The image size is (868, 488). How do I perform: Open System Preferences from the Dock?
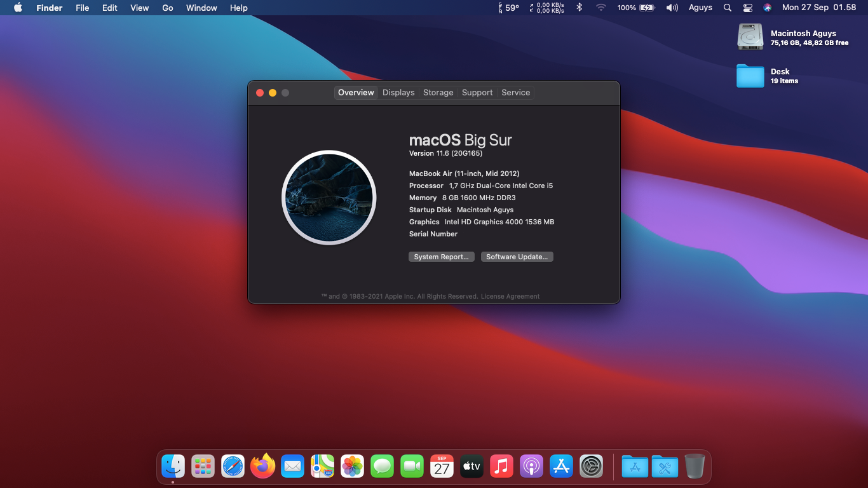click(591, 466)
